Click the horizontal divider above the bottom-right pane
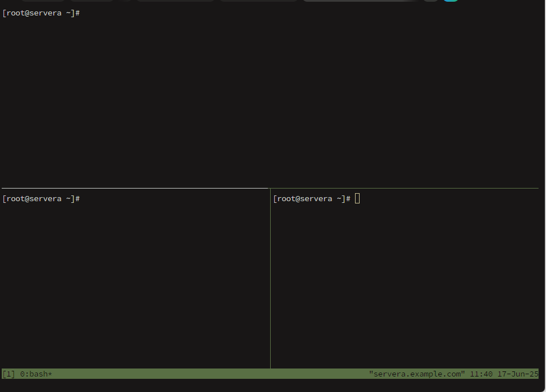 pos(404,188)
